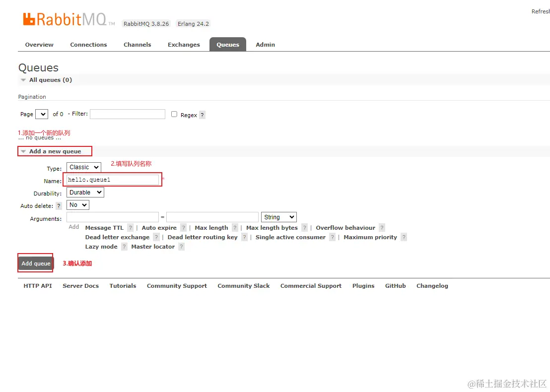Open the Community Support link
The height and width of the screenshot is (392, 550).
click(177, 286)
